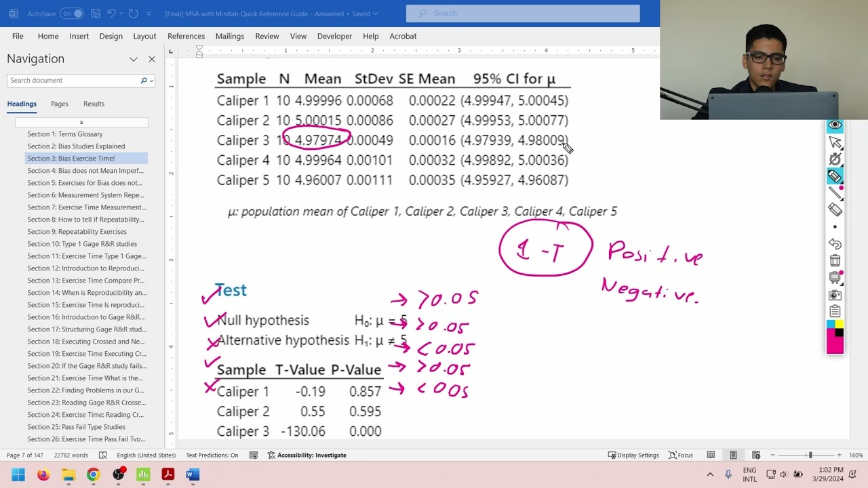Select the cursor arrow tool in annotation toolbar
The width and height of the screenshot is (868, 488).
click(x=835, y=142)
